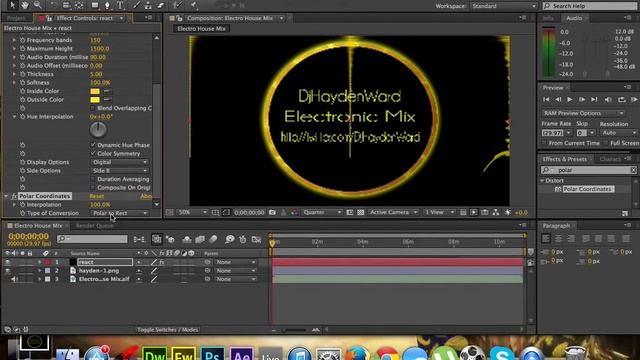Open the Character panel tab
Viewport: 640px width, 360px height.
pos(610,159)
